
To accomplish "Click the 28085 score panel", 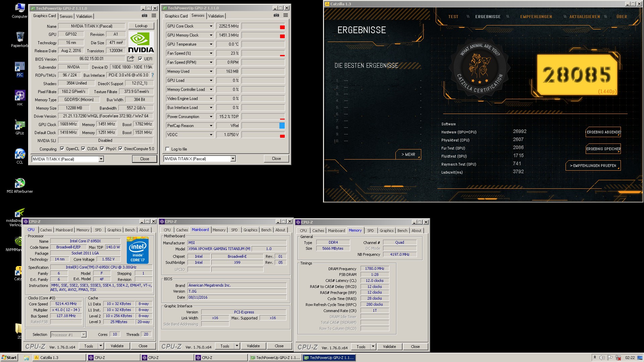I will [577, 74].
